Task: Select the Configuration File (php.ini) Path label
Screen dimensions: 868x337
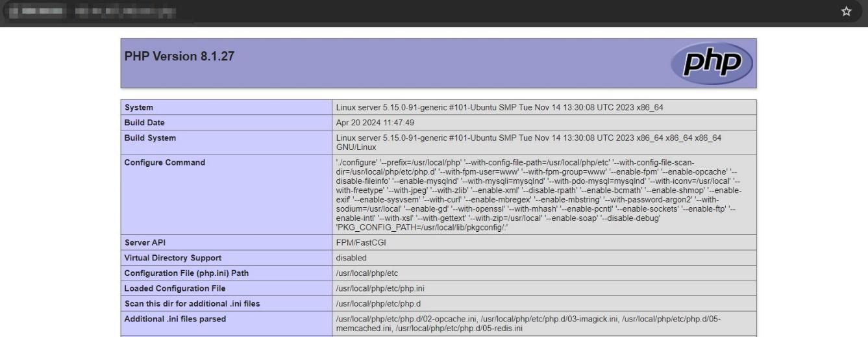Action: click(x=186, y=273)
